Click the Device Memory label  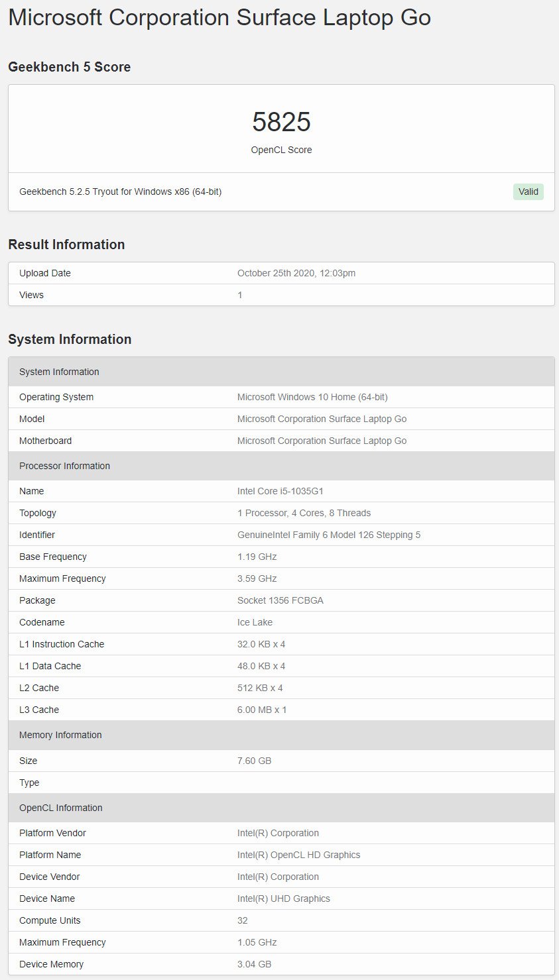[51, 964]
